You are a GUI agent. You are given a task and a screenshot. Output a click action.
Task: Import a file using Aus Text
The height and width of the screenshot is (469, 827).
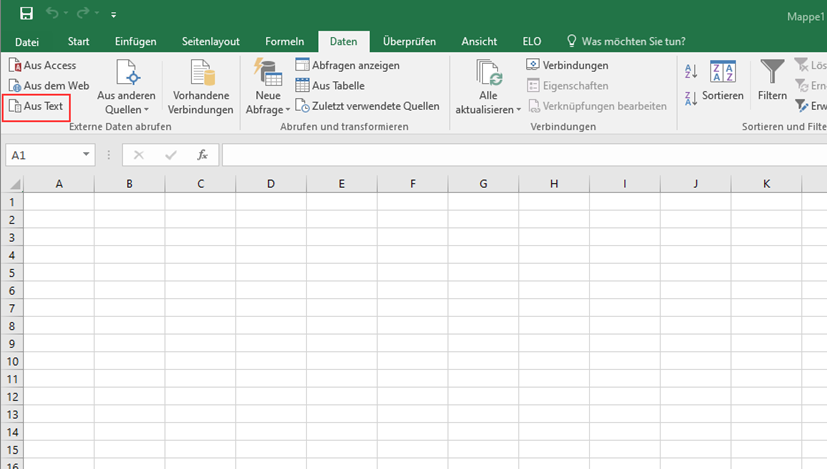37,106
